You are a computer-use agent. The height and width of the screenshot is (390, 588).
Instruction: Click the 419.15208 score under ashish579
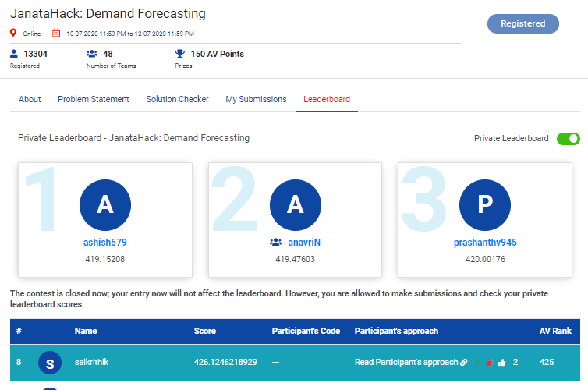coord(105,259)
